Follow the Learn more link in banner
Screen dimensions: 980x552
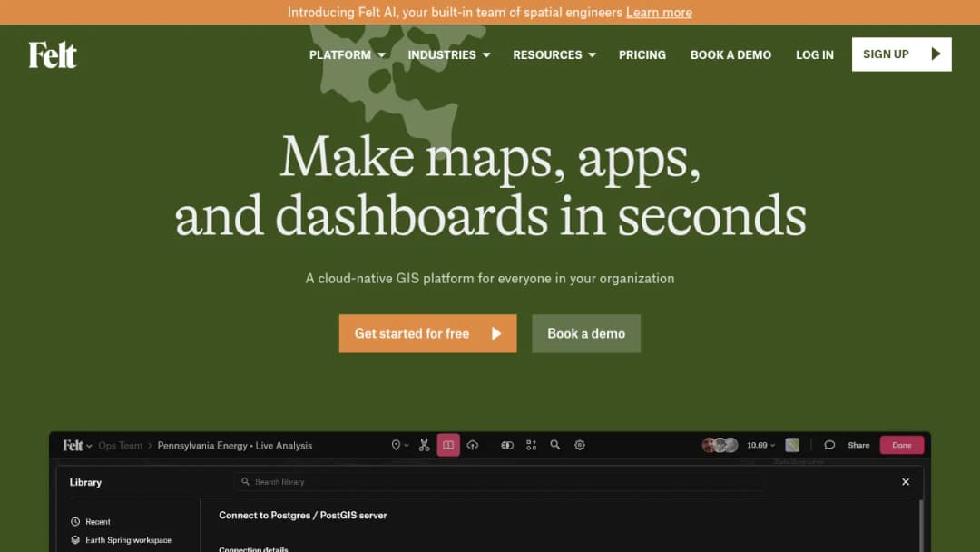click(x=659, y=13)
